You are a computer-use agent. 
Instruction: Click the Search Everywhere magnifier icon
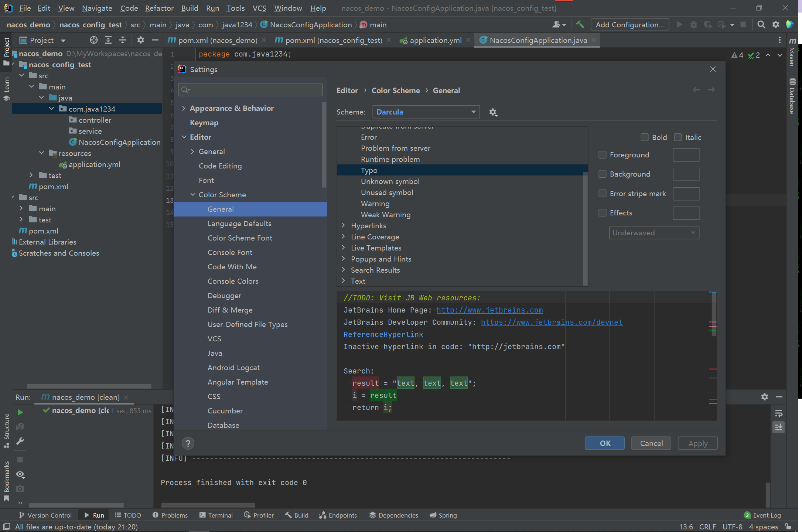pyautogui.click(x=761, y=24)
